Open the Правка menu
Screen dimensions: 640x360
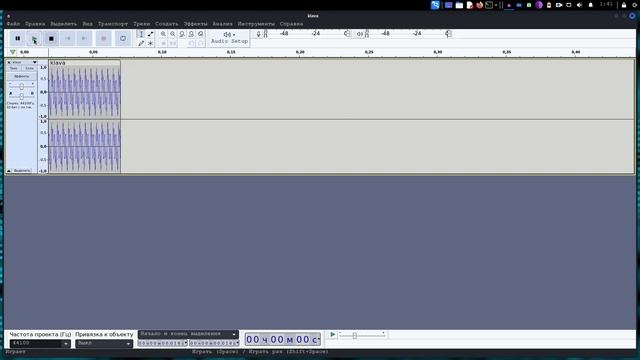[35, 24]
